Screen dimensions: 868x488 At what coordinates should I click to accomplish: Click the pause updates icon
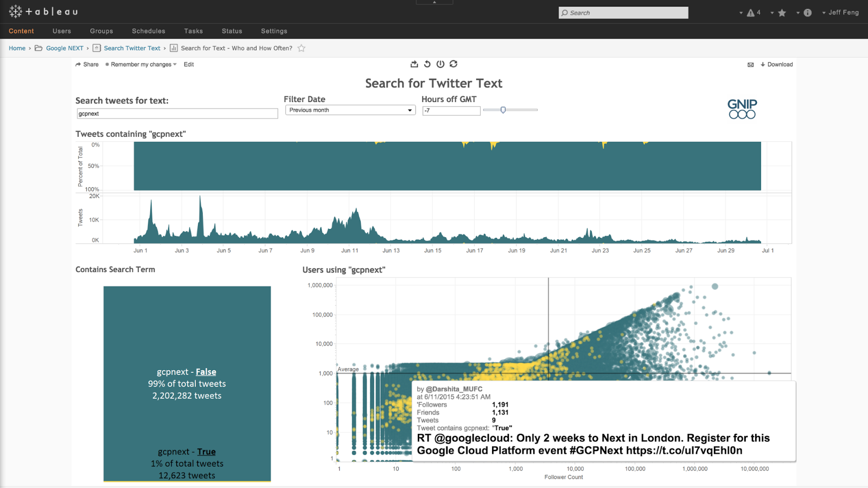point(441,64)
